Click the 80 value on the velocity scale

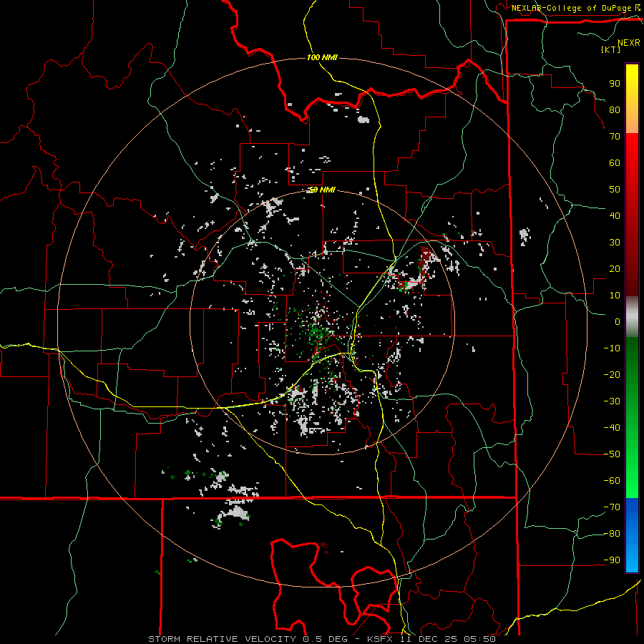615,109
